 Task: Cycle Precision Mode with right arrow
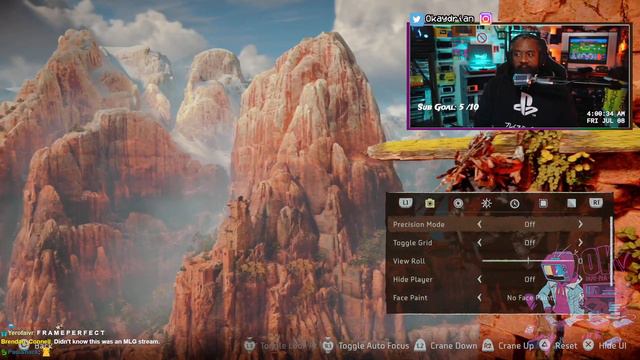pos(580,224)
